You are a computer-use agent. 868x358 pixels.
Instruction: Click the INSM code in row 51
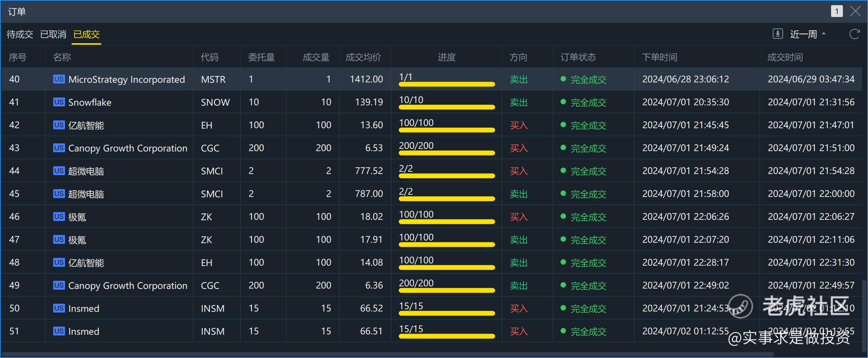tap(213, 331)
